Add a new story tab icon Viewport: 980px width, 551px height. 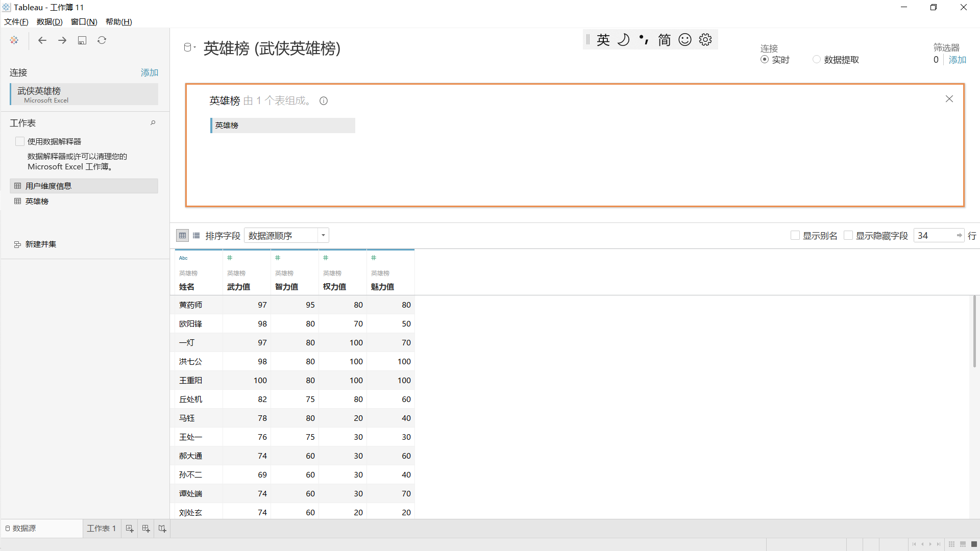tap(162, 529)
